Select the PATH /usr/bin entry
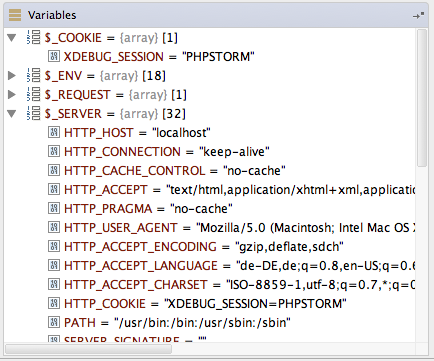 point(177,323)
